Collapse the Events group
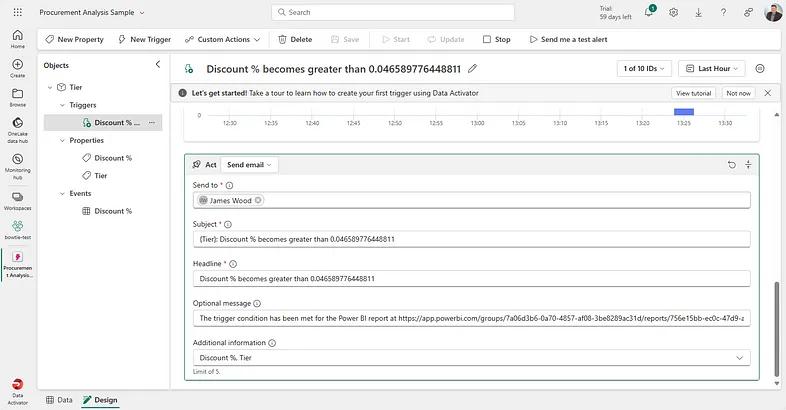This screenshot has height=410, width=786. 62,193
